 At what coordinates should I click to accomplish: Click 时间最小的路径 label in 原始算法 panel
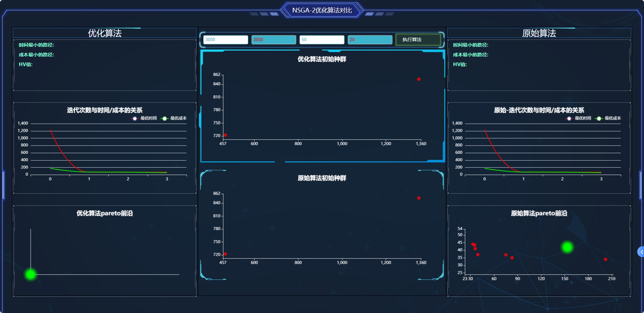point(471,45)
